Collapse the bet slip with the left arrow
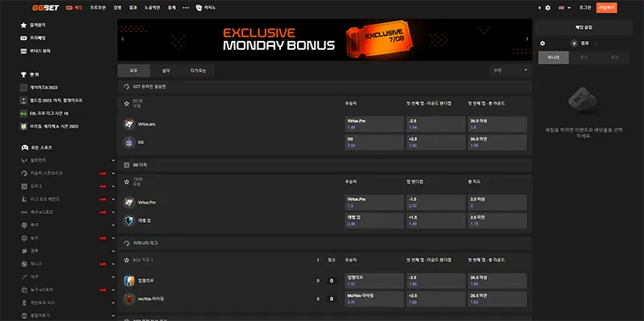The width and height of the screenshot is (644, 321). coord(539,8)
